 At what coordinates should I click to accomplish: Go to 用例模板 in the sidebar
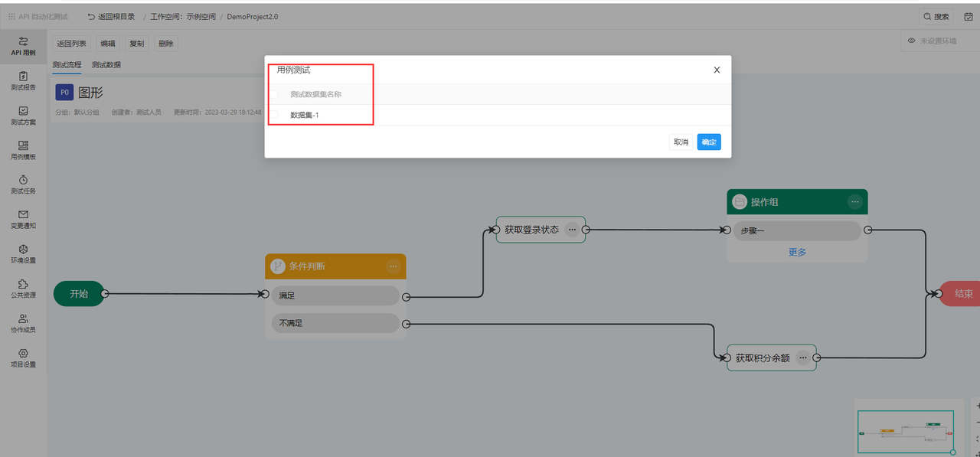click(x=23, y=150)
